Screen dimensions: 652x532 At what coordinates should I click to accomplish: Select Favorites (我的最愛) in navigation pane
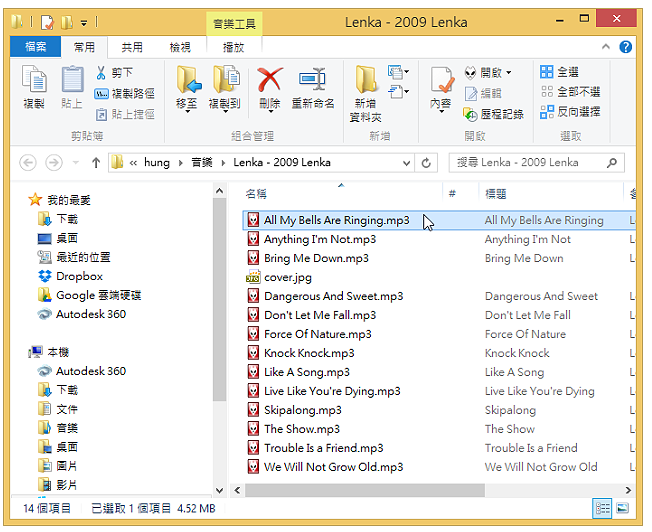tap(59, 200)
